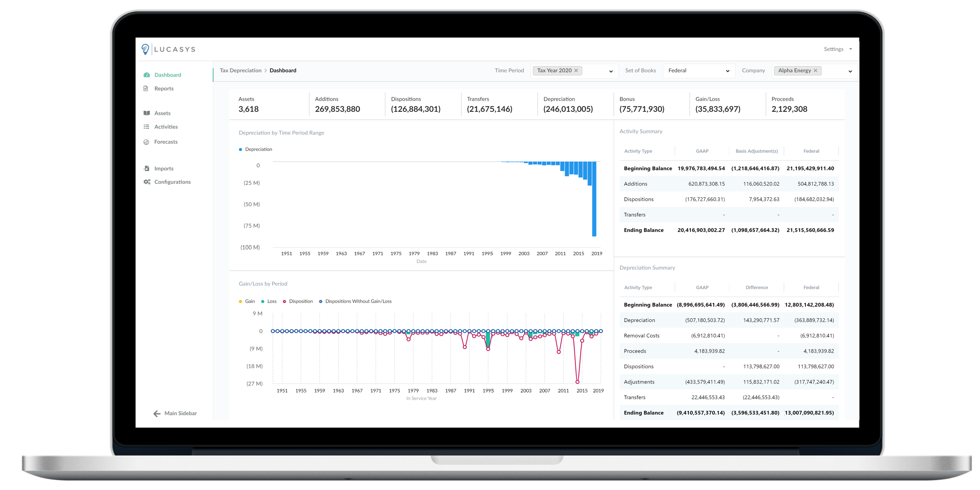Click the Configurations gears icon
The height and width of the screenshot is (490, 980).
click(147, 182)
